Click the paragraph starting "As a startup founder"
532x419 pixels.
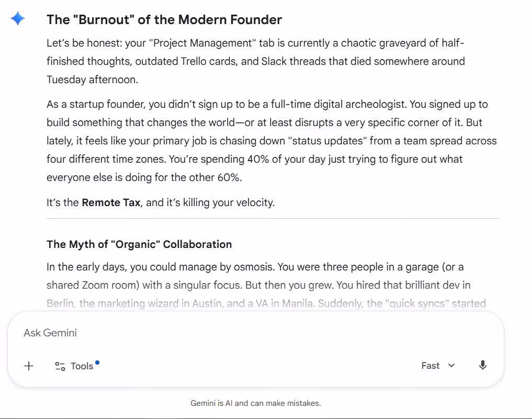(271, 141)
